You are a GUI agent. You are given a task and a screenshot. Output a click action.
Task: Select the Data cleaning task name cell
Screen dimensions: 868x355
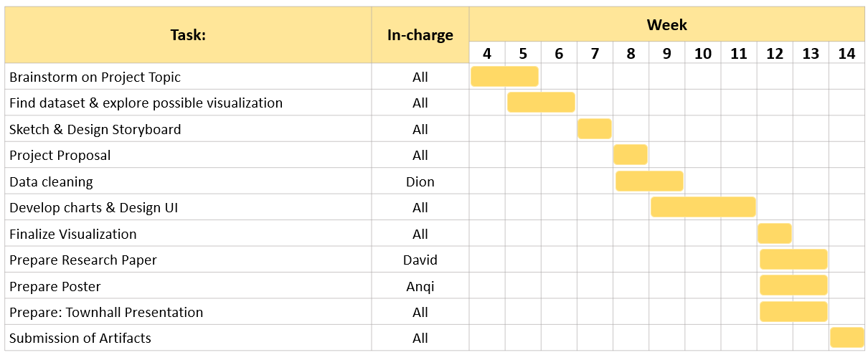188,181
